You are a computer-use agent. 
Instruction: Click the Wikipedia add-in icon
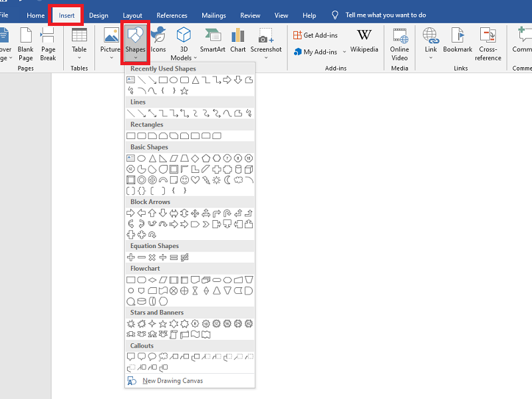point(364,40)
